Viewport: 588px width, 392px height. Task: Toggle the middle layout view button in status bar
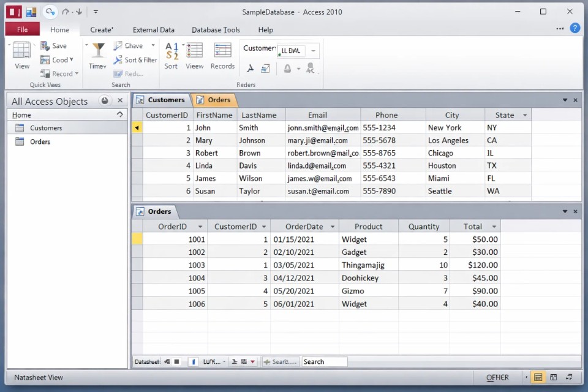click(554, 377)
